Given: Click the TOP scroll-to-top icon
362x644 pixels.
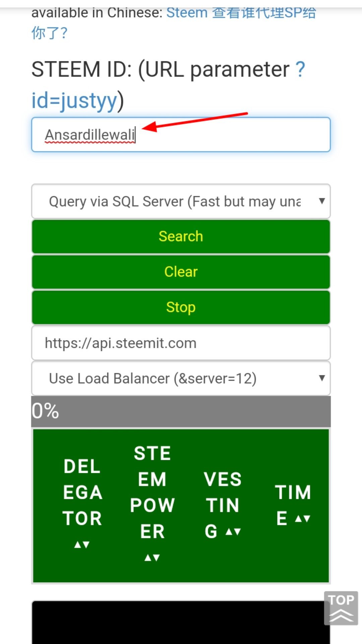Looking at the screenshot, I should click(x=341, y=608).
